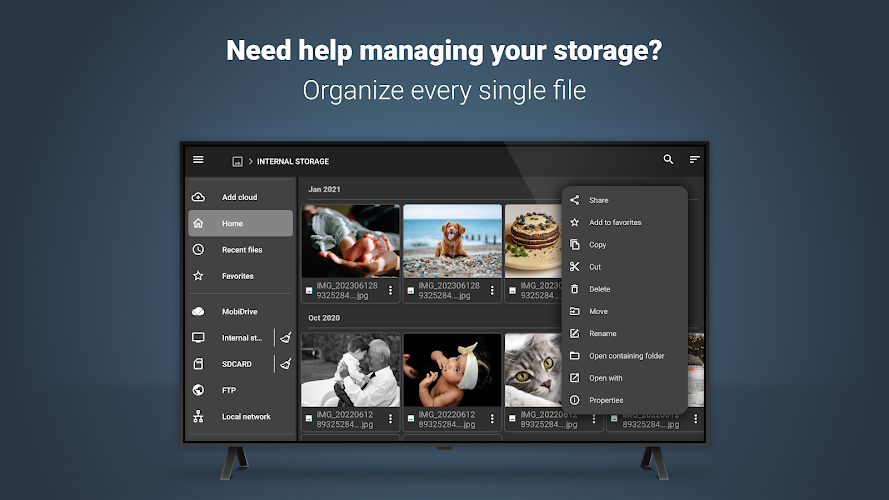
Task: Click the cleaner broom icon beside Internal storage
Action: pos(286,338)
